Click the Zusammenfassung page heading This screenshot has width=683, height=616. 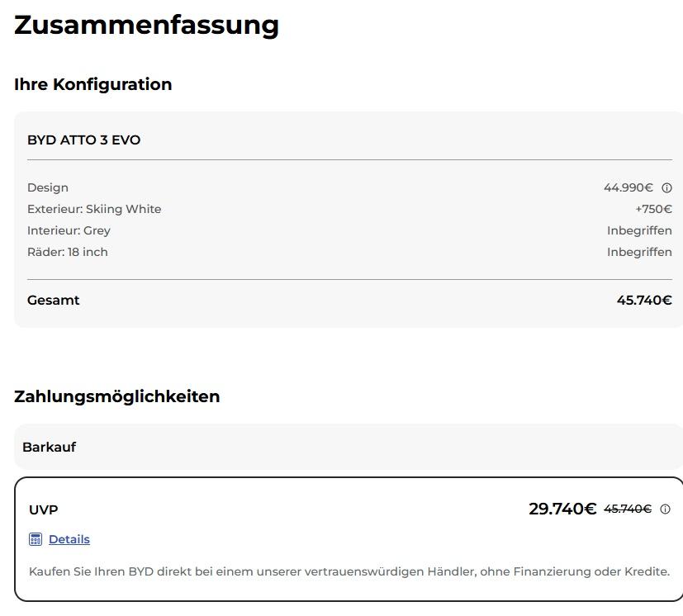(x=146, y=26)
